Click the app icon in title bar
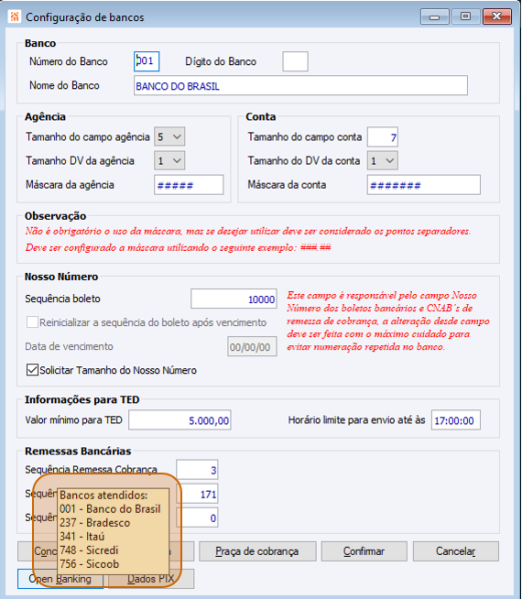522x599 pixels. 14,17
